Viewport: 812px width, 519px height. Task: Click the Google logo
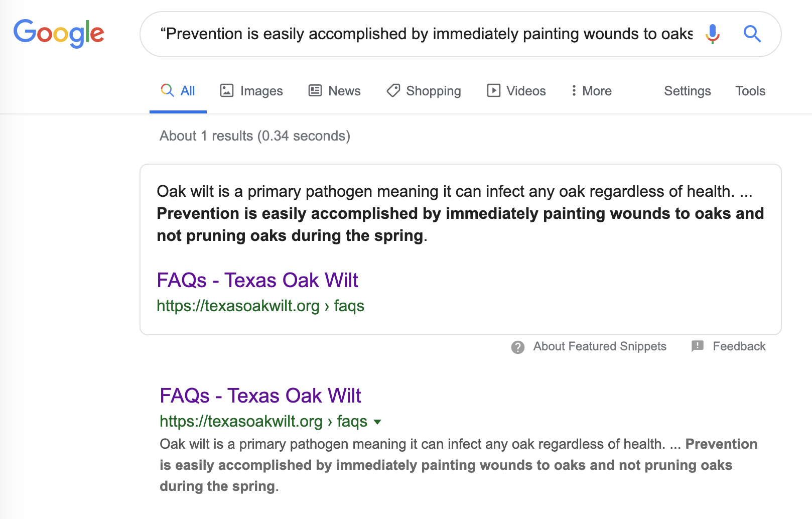59,34
